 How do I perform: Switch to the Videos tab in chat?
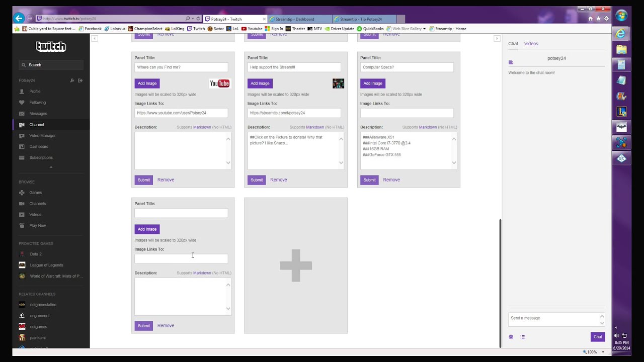[531, 44]
